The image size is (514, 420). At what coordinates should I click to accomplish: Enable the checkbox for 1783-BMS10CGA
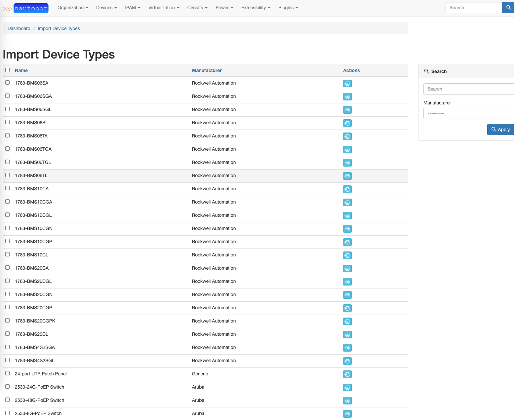(7, 201)
